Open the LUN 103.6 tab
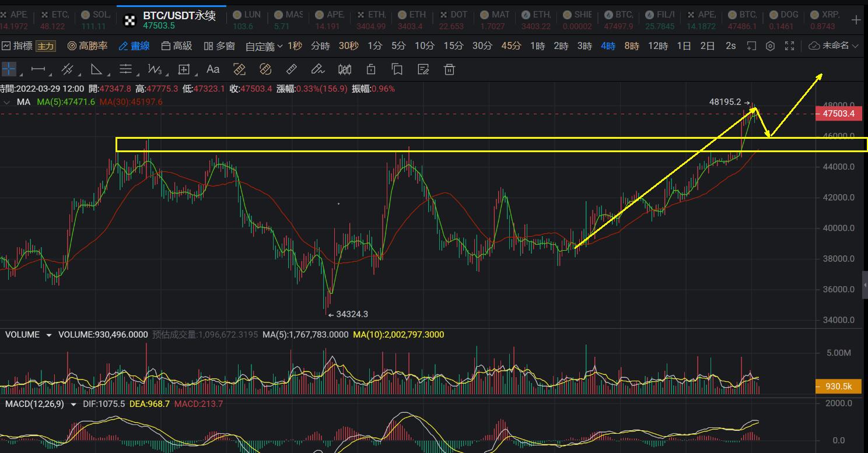 tap(247, 20)
